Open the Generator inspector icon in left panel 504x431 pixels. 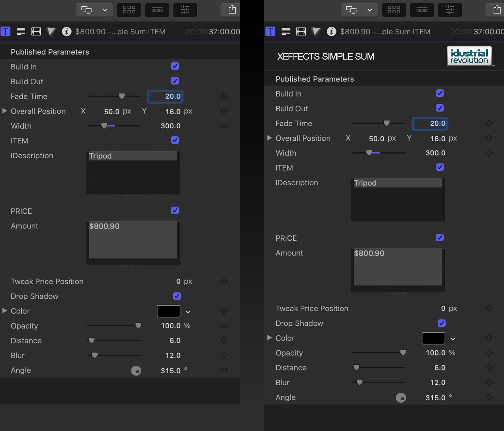point(51,31)
